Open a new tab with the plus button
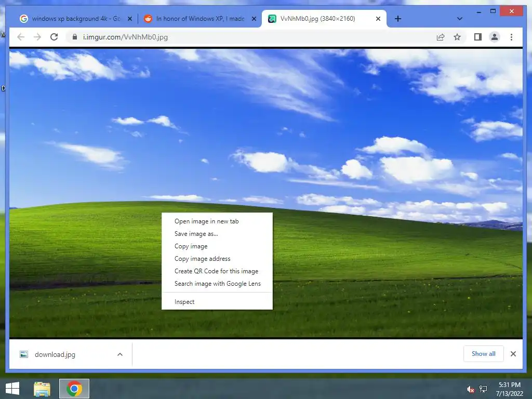The width and height of the screenshot is (532, 399). point(398,19)
